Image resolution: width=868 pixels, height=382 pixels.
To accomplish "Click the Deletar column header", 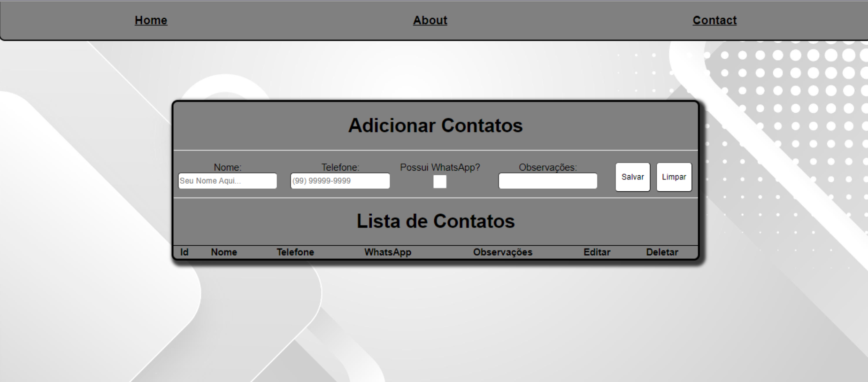I will pyautogui.click(x=662, y=252).
